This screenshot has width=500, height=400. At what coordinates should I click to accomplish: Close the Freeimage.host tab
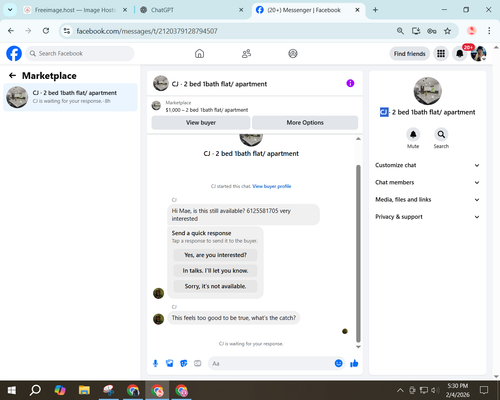[125, 10]
